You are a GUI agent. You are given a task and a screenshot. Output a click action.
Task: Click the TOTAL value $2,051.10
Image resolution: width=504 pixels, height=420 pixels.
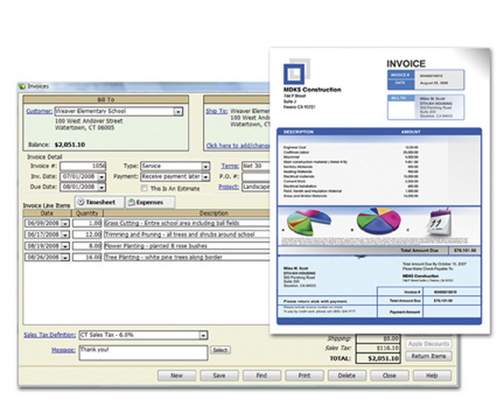point(378,358)
